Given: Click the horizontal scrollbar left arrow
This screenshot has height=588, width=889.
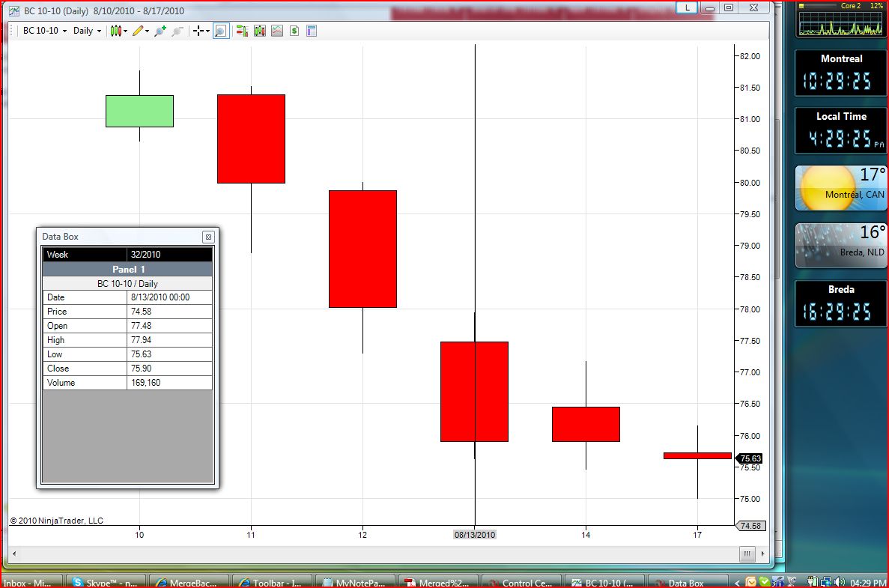Looking at the screenshot, I should coord(14,554).
